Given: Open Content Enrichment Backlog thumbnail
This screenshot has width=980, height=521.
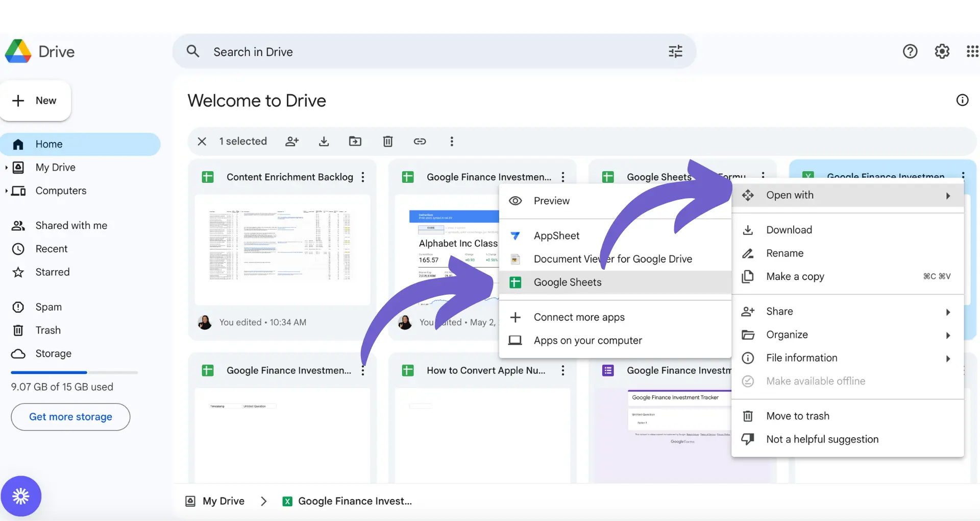Looking at the screenshot, I should pyautogui.click(x=282, y=250).
